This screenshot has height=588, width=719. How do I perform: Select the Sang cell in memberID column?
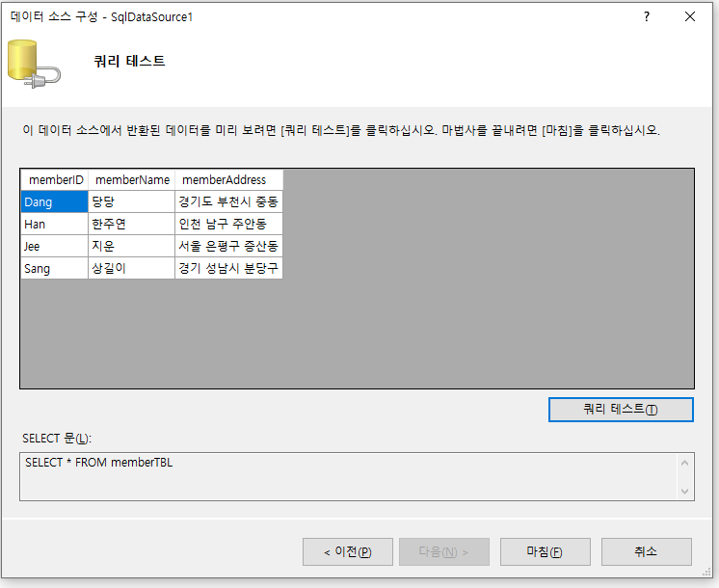[x=55, y=268]
